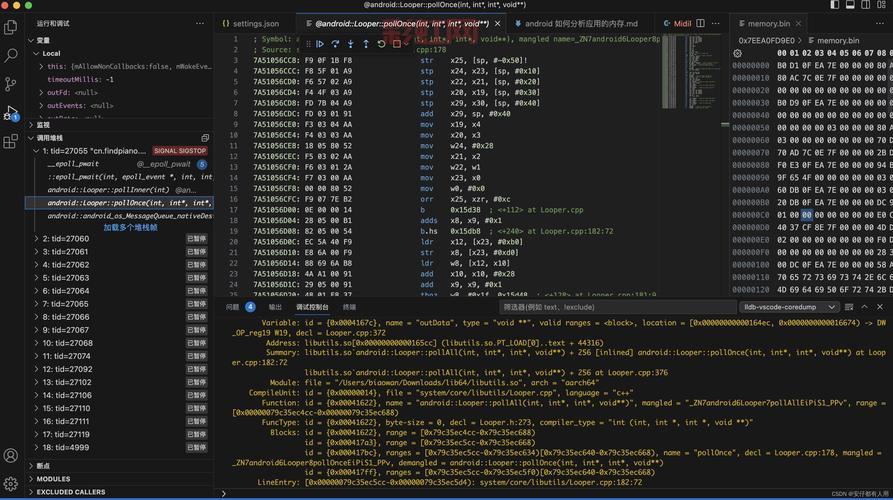The image size is (893, 500).
Task: Open the Explorer view in activity bar
Action: tap(10, 27)
